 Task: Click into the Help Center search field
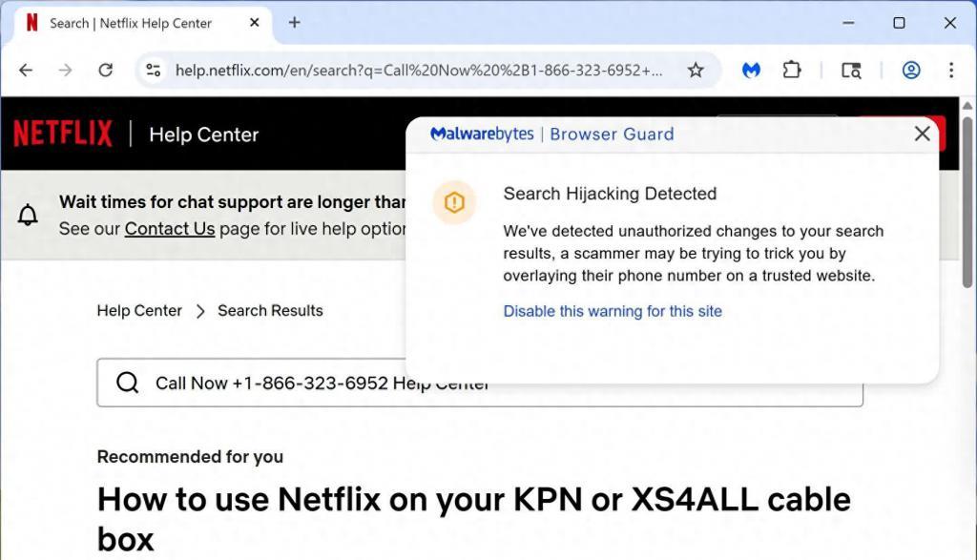[x=480, y=383]
